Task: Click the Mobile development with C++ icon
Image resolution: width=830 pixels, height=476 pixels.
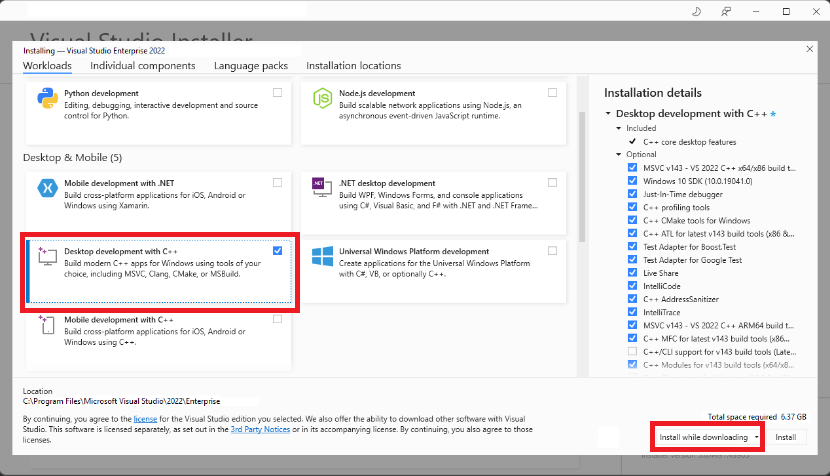Action: [47, 325]
